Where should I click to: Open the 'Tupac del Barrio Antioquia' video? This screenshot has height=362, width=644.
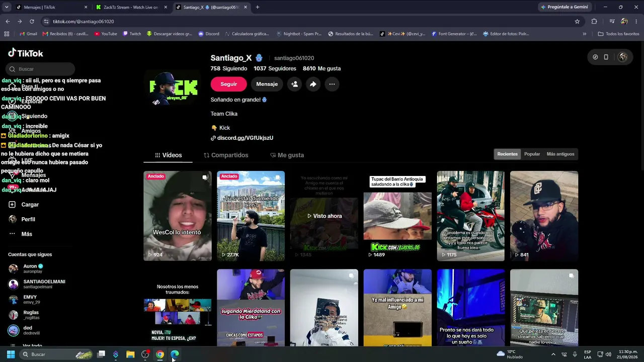[397, 216]
